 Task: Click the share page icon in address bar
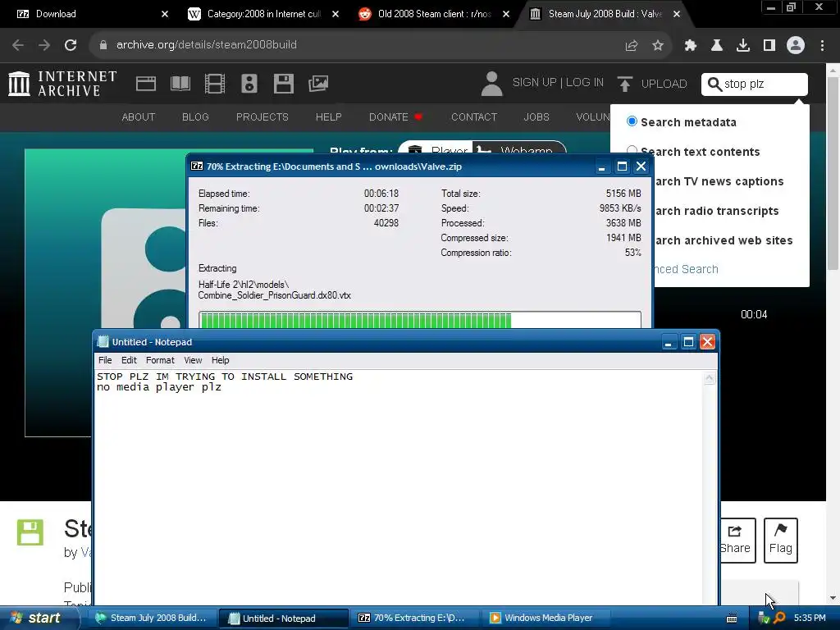coord(632,46)
